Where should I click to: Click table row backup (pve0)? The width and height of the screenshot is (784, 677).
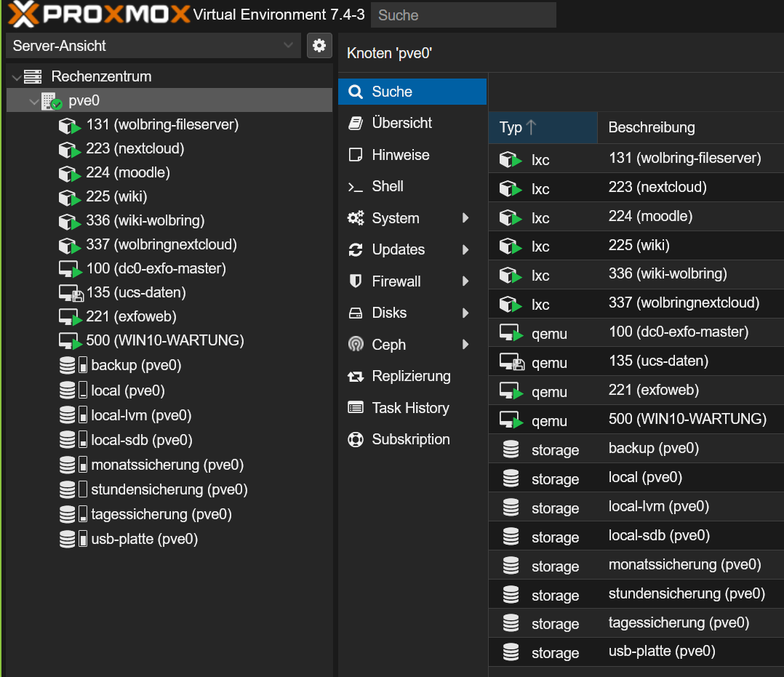[x=636, y=449]
